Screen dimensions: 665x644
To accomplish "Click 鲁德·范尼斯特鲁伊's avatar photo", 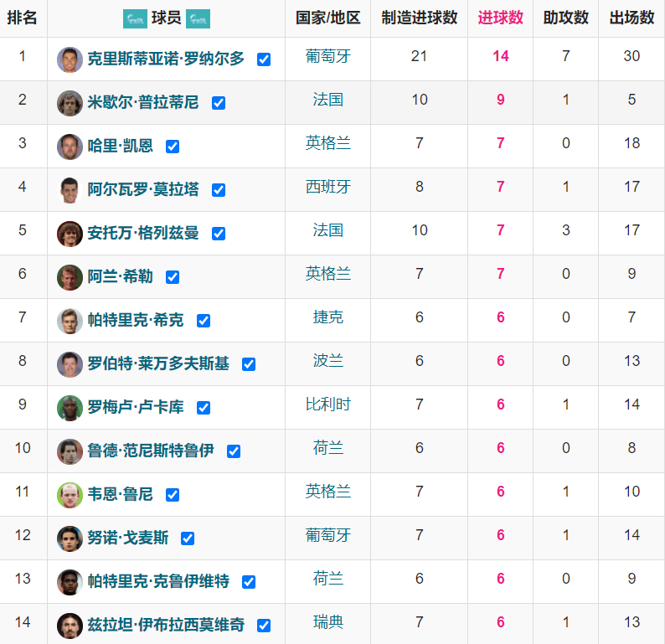I will [x=70, y=451].
